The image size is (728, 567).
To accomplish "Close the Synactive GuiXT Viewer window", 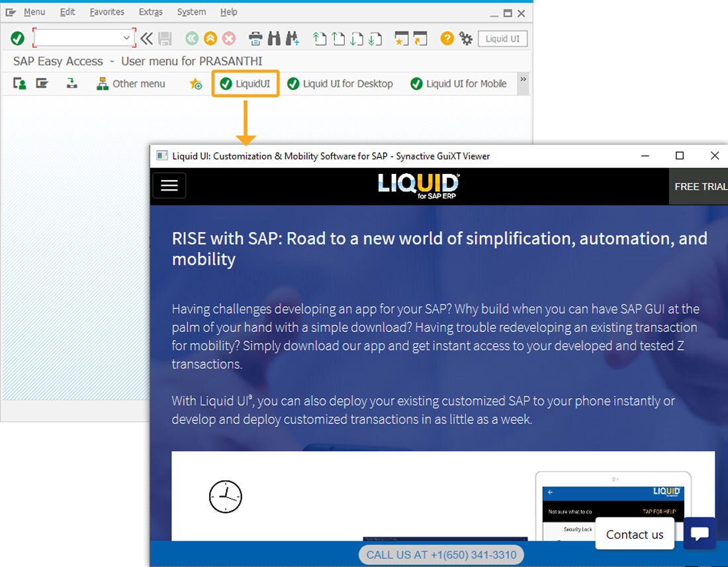I will click(715, 156).
